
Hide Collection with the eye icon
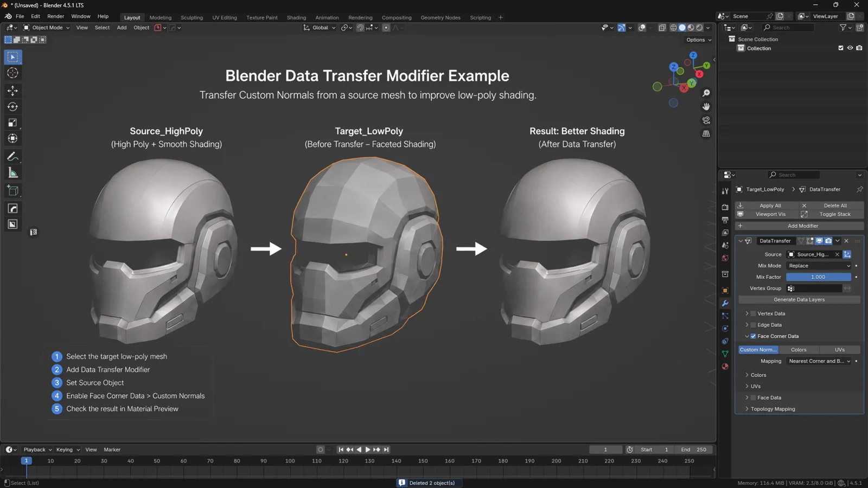850,48
